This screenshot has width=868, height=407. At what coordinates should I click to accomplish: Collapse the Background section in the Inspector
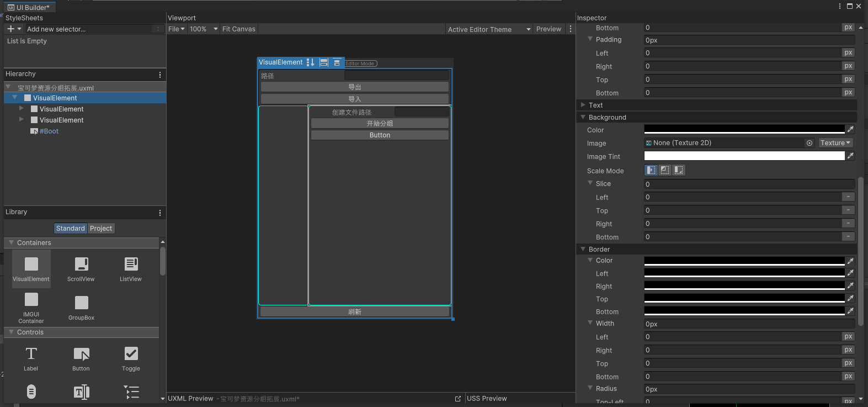coord(583,117)
